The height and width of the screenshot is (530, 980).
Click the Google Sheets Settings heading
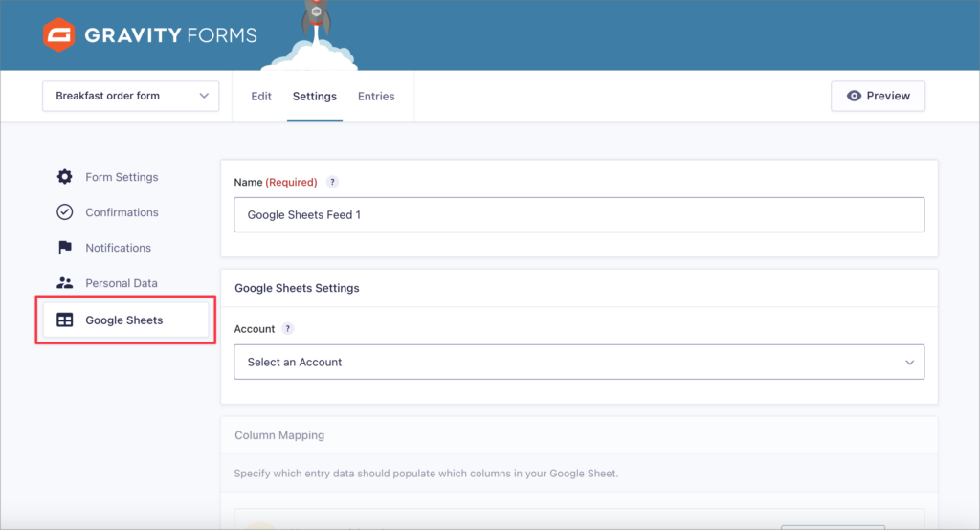297,288
